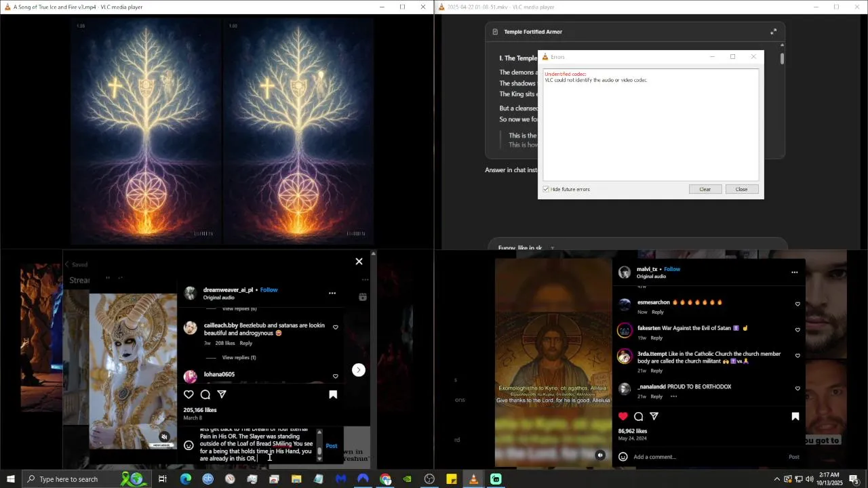Viewport: 868px width, 488px height.
Task: Open comments on the malvi_tx post
Action: [638, 416]
